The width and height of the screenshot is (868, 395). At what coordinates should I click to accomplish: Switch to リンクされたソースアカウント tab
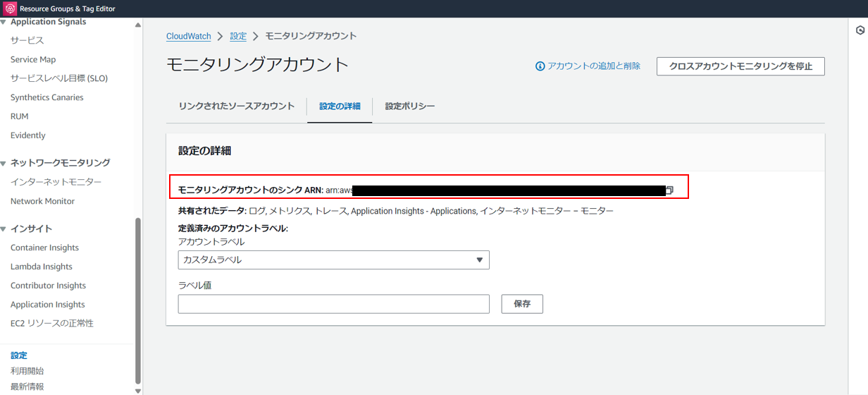(237, 106)
